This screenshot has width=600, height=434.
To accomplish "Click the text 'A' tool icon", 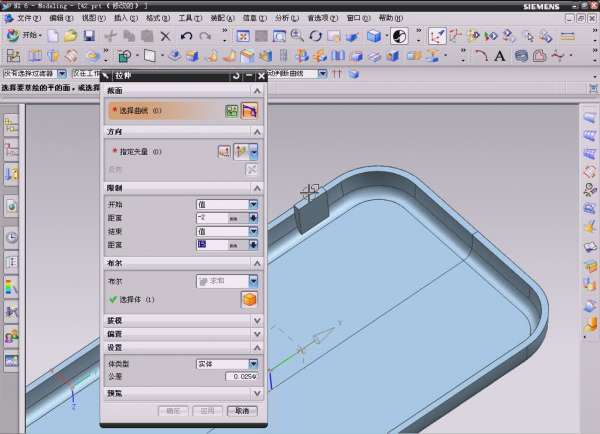I will 500,56.
